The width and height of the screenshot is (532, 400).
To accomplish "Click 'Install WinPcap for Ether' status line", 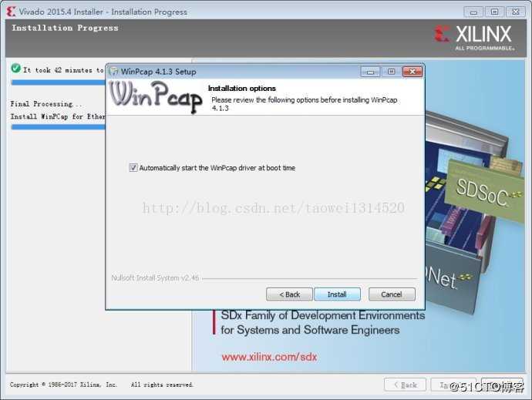I will coord(57,116).
